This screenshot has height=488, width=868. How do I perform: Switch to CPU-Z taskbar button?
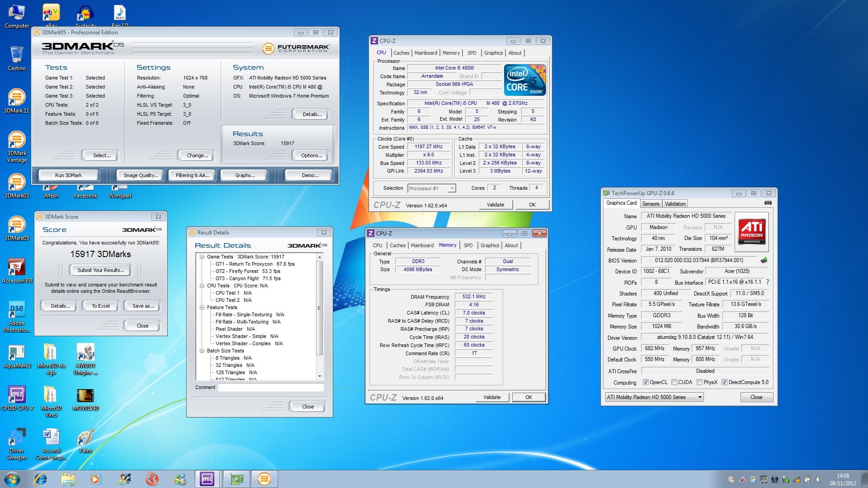click(207, 479)
